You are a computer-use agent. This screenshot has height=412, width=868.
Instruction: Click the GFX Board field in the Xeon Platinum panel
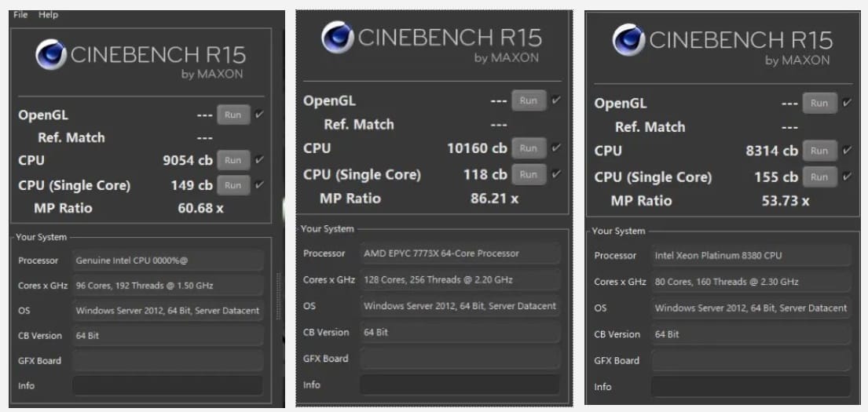coord(750,360)
